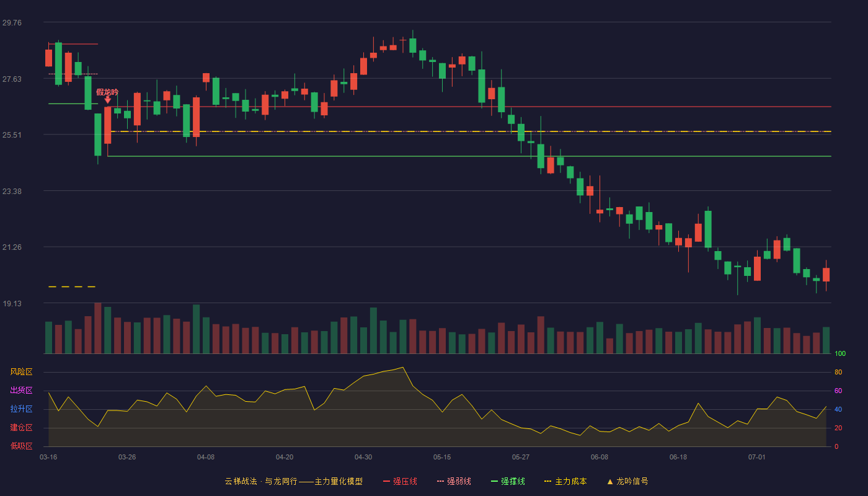The width and height of the screenshot is (868, 496).
Task: Select the 风险区 zone label
Action: [x=21, y=372]
